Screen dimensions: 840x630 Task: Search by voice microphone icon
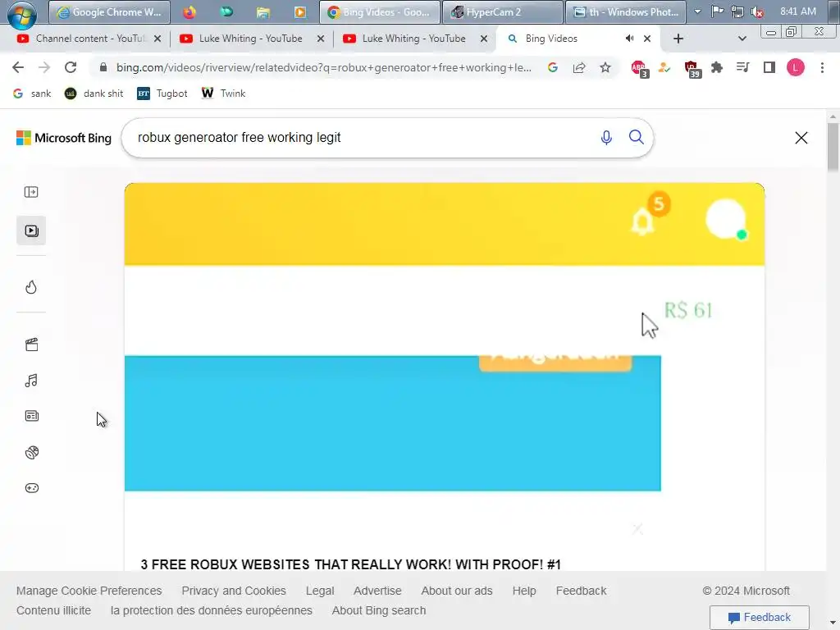tap(606, 138)
